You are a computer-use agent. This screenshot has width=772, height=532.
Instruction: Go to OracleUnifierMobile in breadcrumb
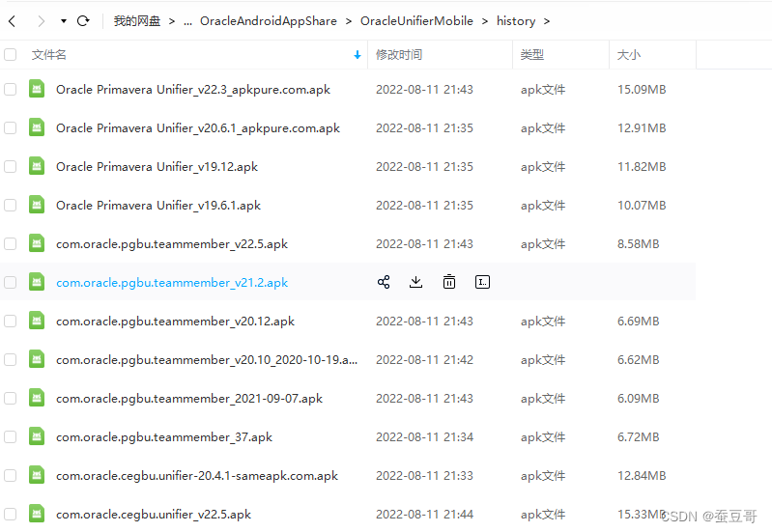(416, 21)
